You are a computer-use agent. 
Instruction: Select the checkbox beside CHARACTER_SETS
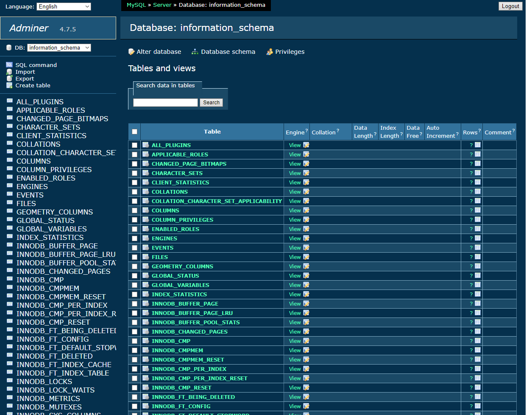click(134, 173)
